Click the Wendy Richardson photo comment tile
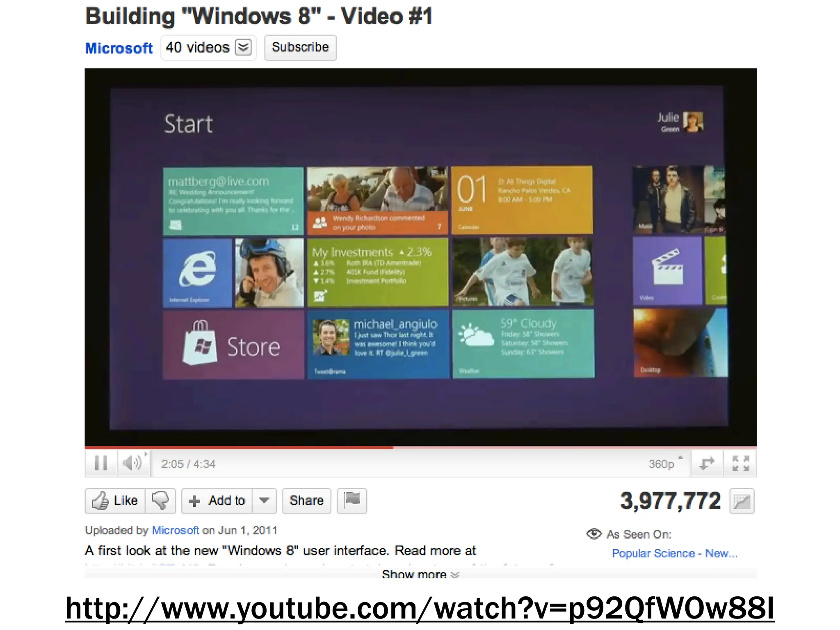840x630 pixels. point(377,201)
